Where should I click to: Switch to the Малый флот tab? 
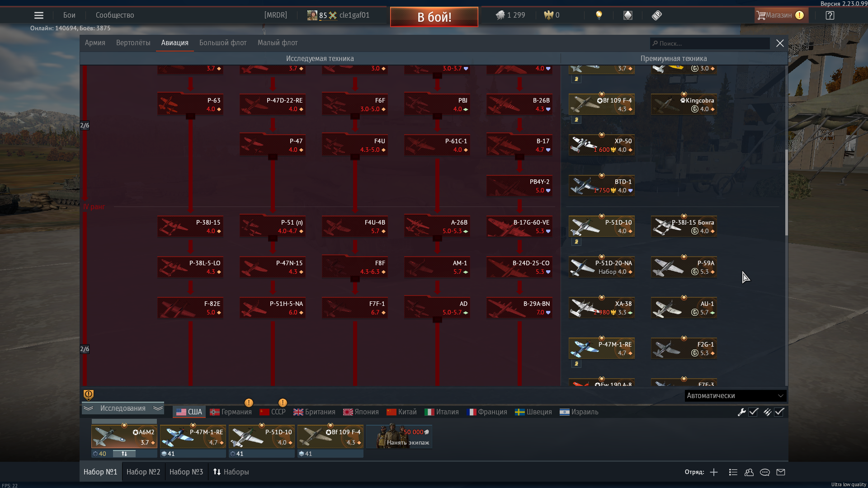point(278,43)
